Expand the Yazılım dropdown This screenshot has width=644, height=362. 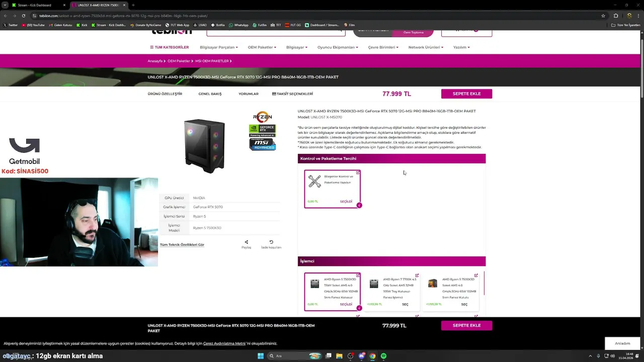461,47
